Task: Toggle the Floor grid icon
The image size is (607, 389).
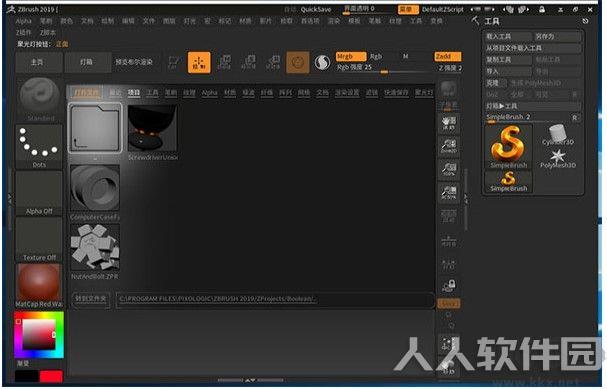Action: [449, 241]
